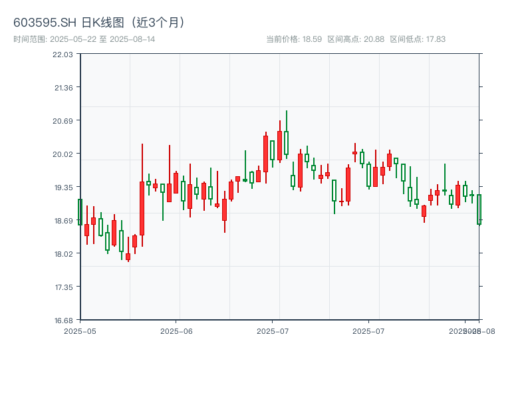Click the 2025-06 x-axis label
532x399 pixels.
(176, 331)
